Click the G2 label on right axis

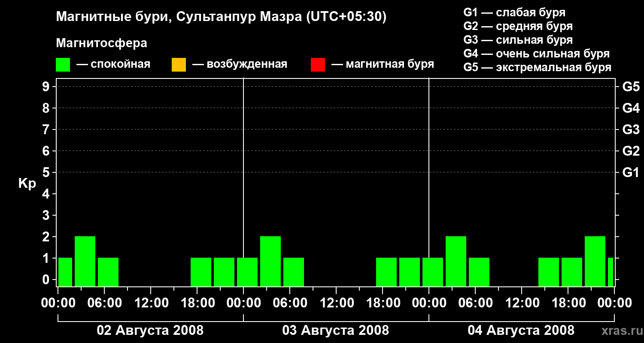tap(631, 151)
